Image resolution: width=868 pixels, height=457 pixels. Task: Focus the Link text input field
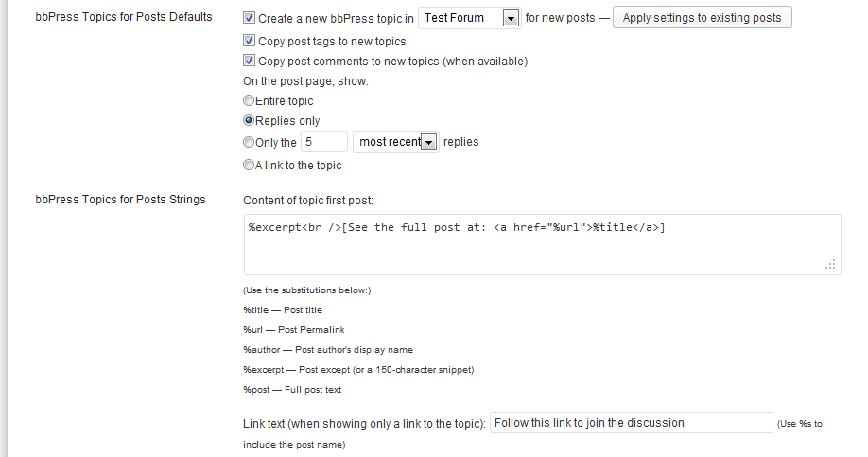coord(631,423)
